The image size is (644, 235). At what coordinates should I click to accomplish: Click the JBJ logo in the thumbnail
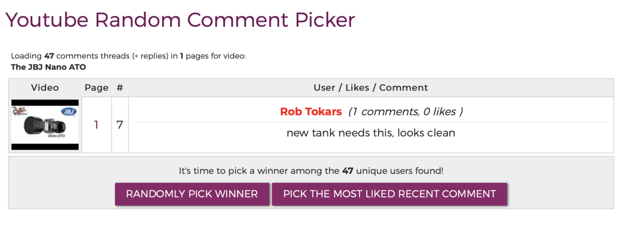(x=68, y=112)
